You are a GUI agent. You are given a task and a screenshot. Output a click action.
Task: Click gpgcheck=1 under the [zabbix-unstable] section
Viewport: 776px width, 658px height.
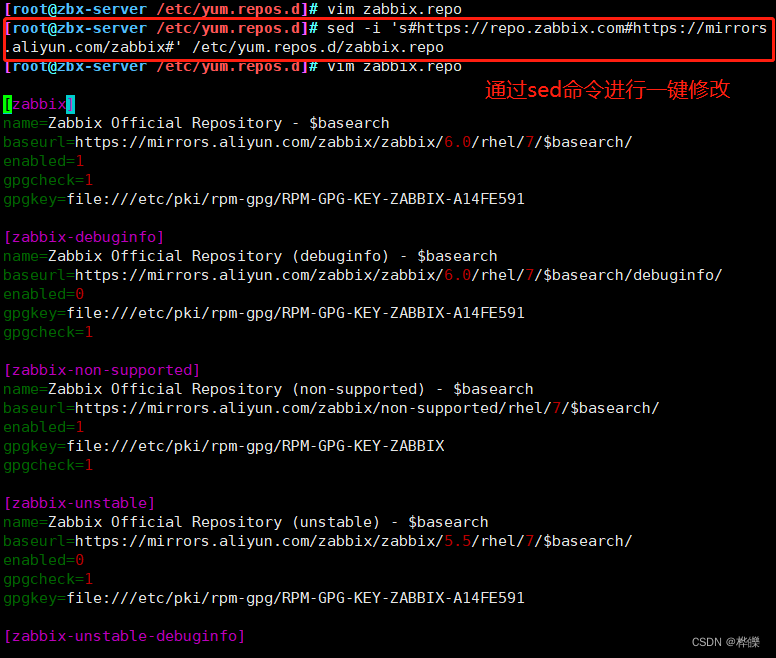pos(48,579)
